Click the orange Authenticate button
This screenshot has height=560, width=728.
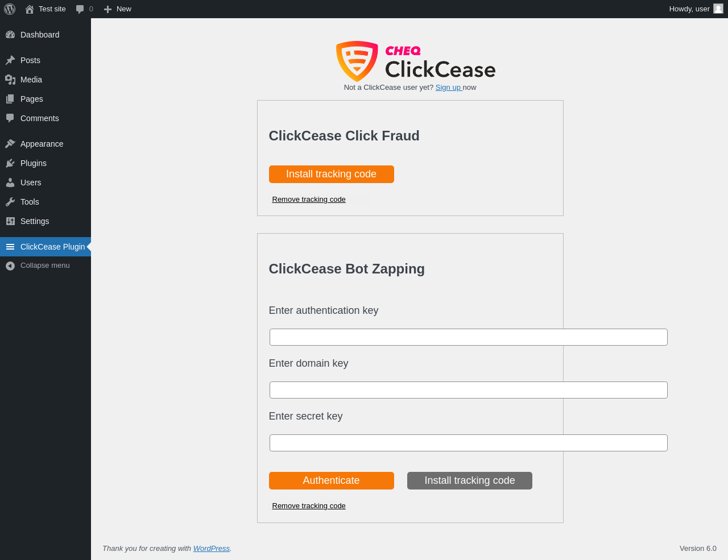(x=332, y=480)
